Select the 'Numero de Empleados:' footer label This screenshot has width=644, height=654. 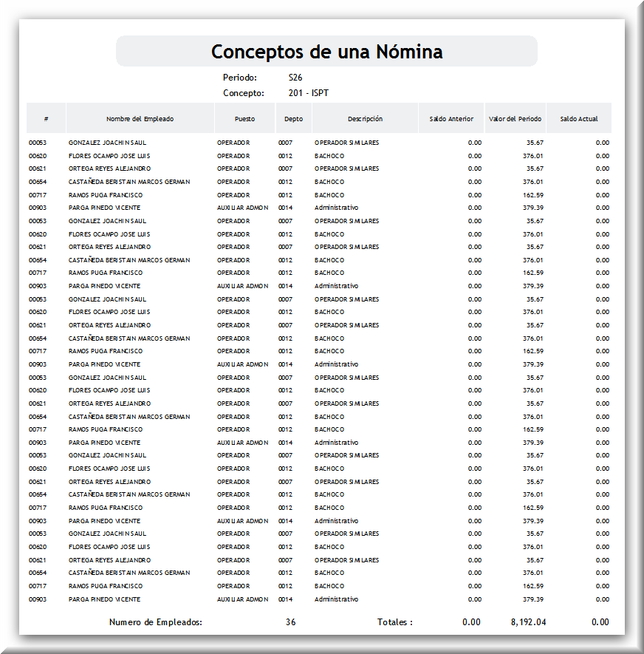coord(156,622)
